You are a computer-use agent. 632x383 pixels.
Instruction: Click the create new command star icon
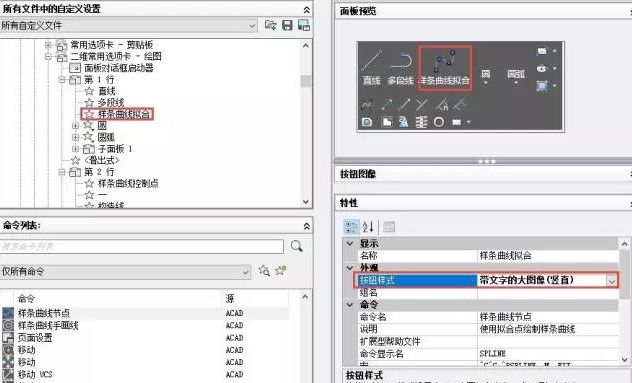[x=281, y=271]
